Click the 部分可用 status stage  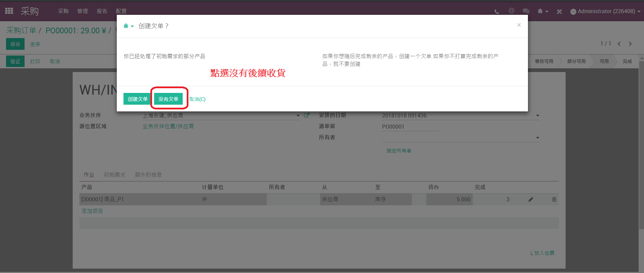[576, 61]
